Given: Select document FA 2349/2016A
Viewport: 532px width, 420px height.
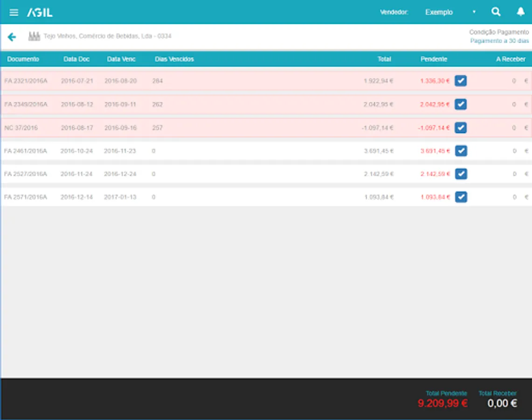Looking at the screenshot, I should (x=26, y=104).
